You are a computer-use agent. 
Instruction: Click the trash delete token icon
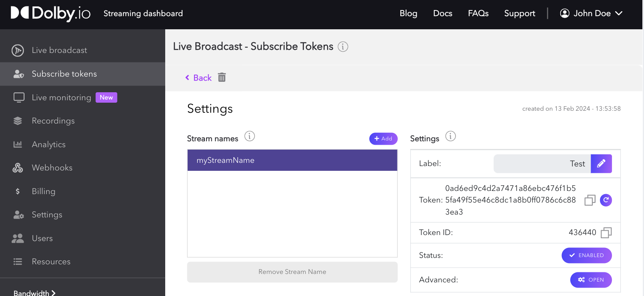222,77
